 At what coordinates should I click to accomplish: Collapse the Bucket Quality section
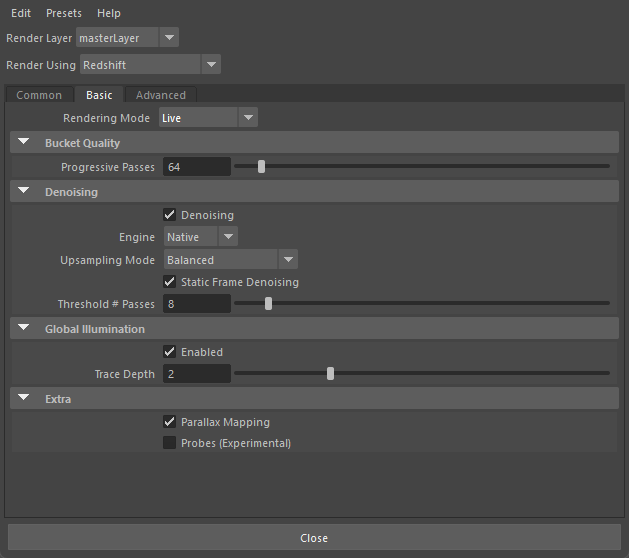pos(23,143)
